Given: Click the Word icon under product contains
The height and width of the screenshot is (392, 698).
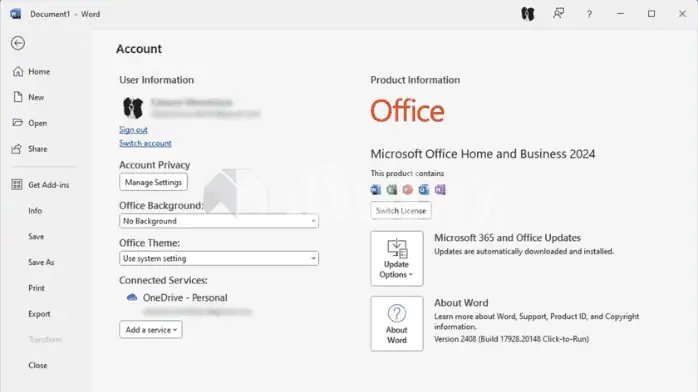Looking at the screenshot, I should [376, 190].
